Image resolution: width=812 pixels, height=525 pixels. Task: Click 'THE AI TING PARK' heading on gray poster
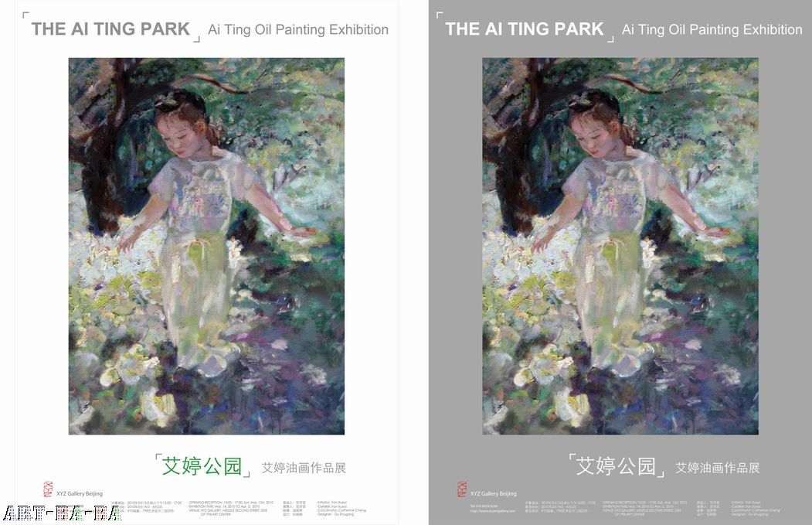pyautogui.click(x=525, y=29)
